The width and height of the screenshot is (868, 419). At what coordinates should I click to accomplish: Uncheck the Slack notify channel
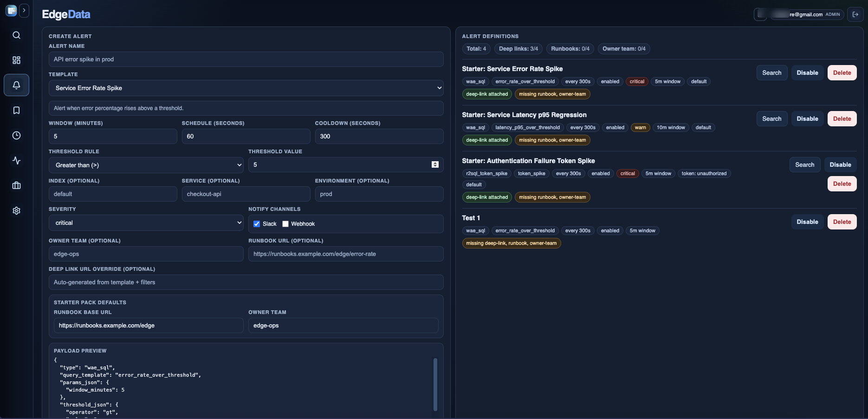[x=257, y=224]
